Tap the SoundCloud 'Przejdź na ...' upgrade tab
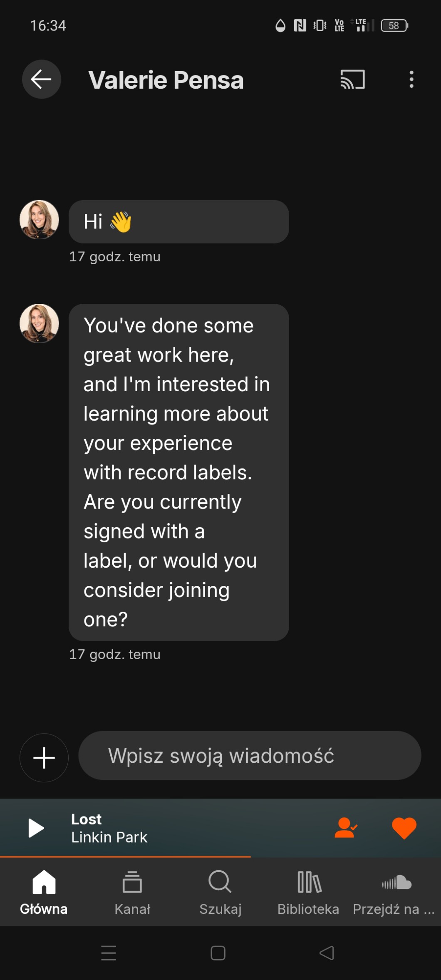This screenshot has width=441, height=980. (394, 891)
